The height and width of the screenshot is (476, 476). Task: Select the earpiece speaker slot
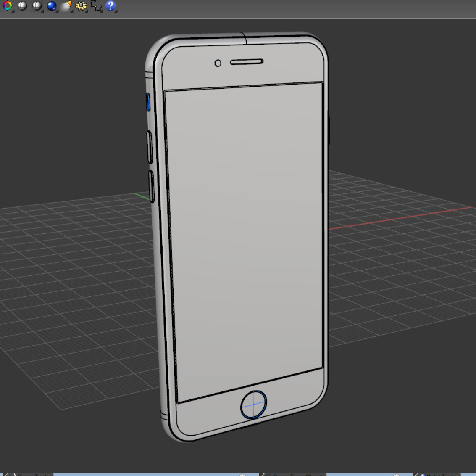click(247, 62)
